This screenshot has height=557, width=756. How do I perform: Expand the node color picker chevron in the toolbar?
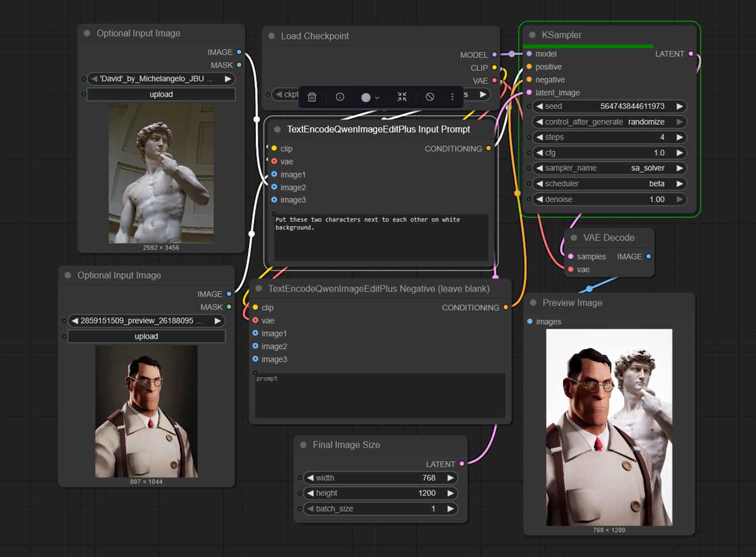pos(377,97)
